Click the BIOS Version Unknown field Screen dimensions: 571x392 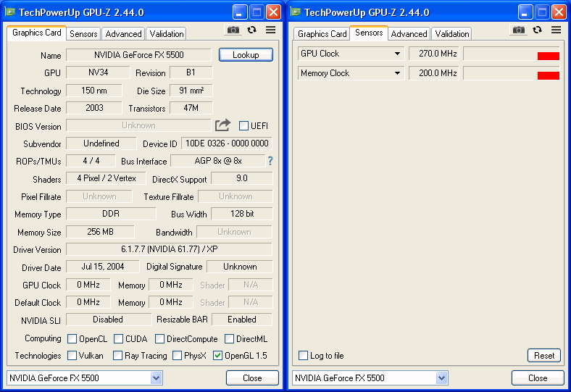pos(138,125)
